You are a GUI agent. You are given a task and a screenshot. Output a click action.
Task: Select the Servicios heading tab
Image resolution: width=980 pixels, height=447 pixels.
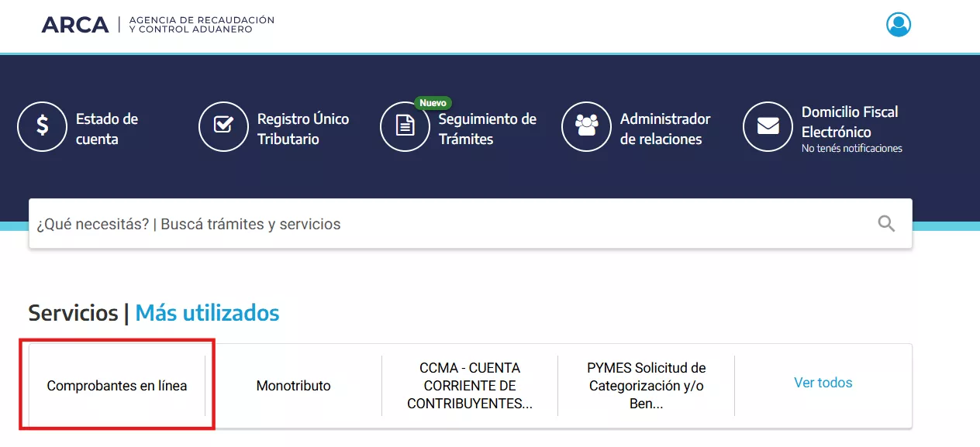pos(73,313)
